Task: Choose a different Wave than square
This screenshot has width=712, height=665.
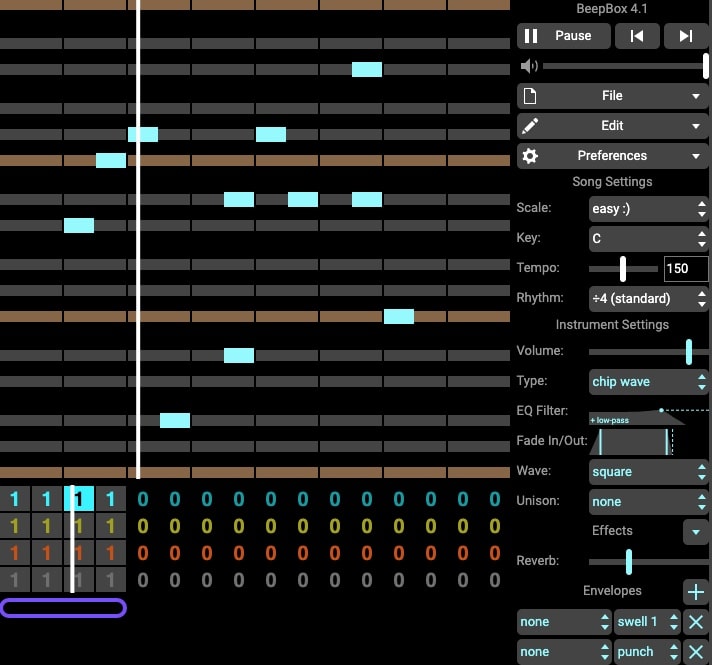Action: (x=648, y=472)
